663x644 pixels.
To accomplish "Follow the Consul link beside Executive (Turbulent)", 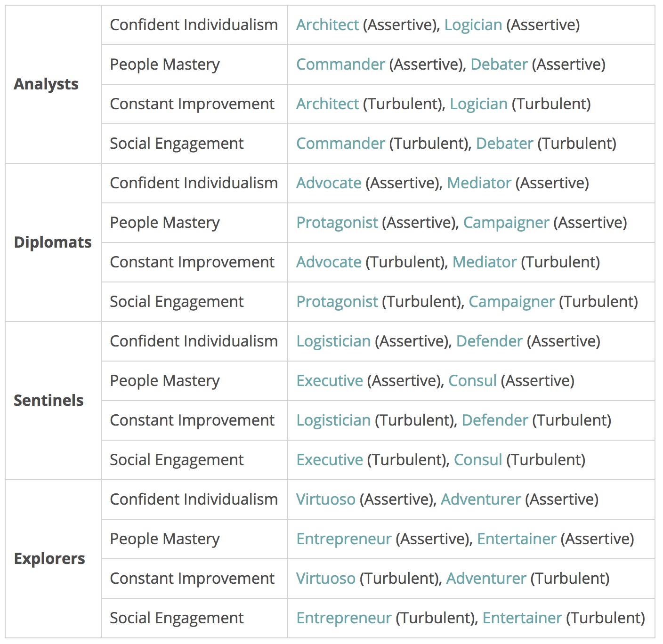I will pos(478,460).
